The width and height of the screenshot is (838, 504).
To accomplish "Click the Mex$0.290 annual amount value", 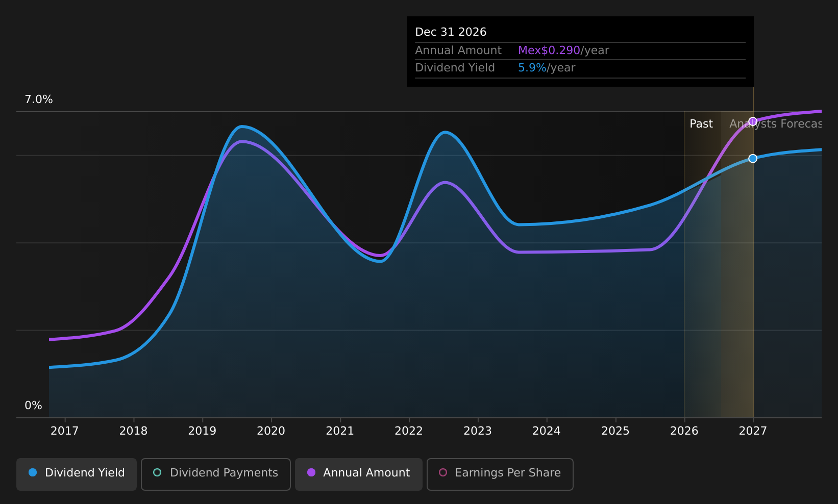I will [x=549, y=51].
